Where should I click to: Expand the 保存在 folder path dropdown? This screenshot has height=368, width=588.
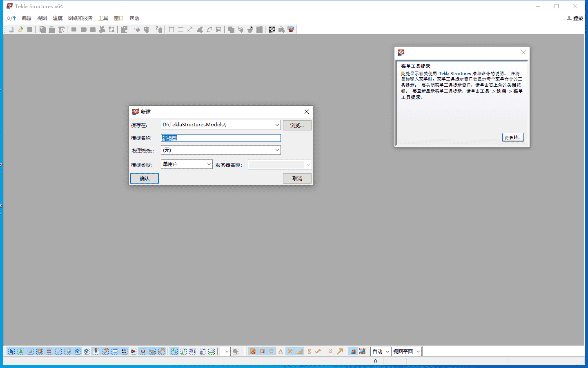[x=277, y=125]
